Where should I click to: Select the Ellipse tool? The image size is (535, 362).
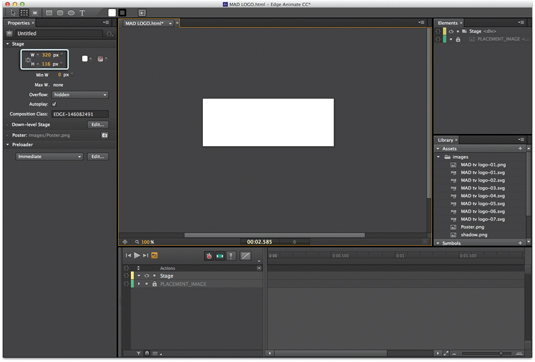[x=71, y=13]
